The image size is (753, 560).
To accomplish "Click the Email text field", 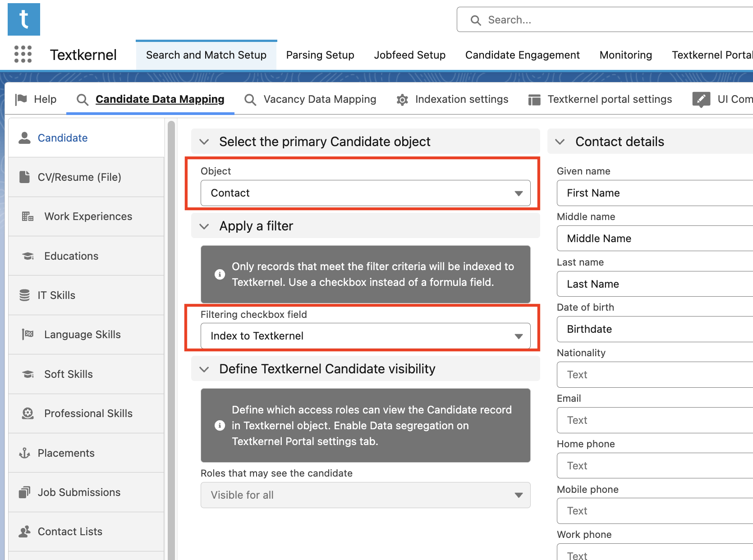I will [655, 420].
